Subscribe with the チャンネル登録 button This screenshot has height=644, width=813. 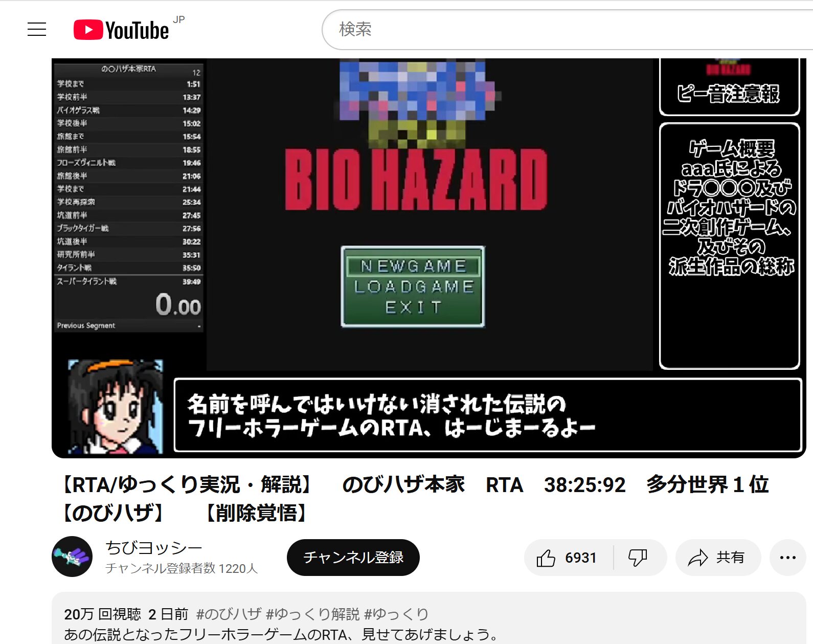[353, 558]
